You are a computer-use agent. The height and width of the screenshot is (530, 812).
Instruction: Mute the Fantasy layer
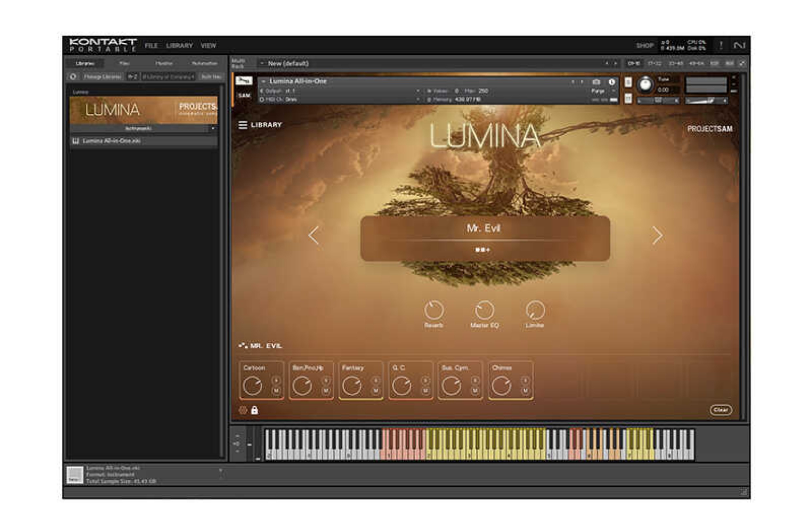click(376, 391)
